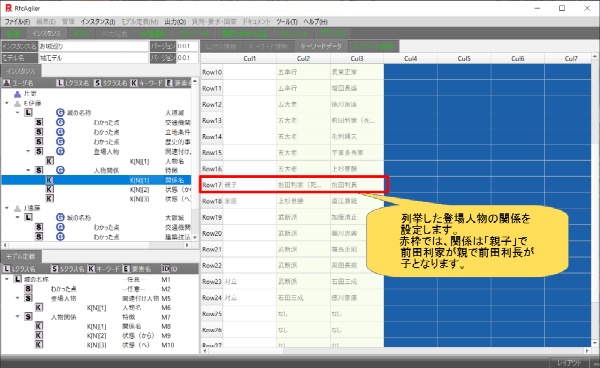
Task: Click the ID icon in the model definition header
Action: coord(165,269)
